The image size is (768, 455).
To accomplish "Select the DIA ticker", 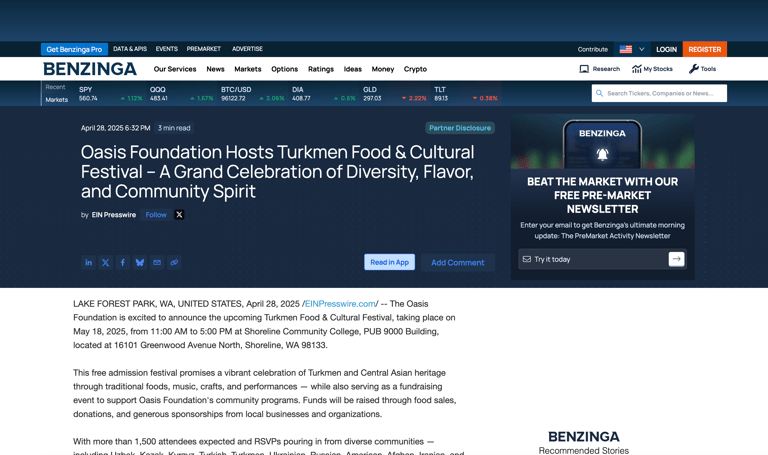I will [324, 94].
